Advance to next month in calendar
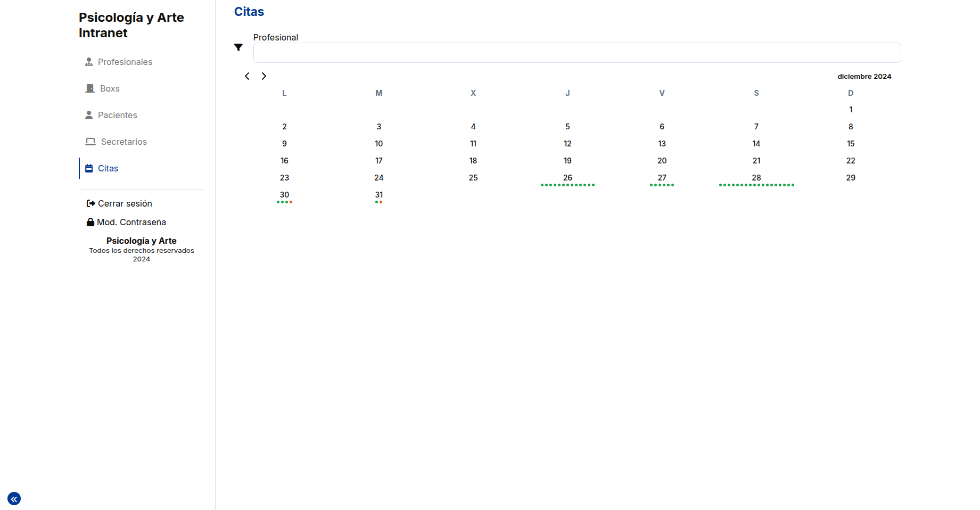Image resolution: width=980 pixels, height=510 pixels. pyautogui.click(x=263, y=76)
